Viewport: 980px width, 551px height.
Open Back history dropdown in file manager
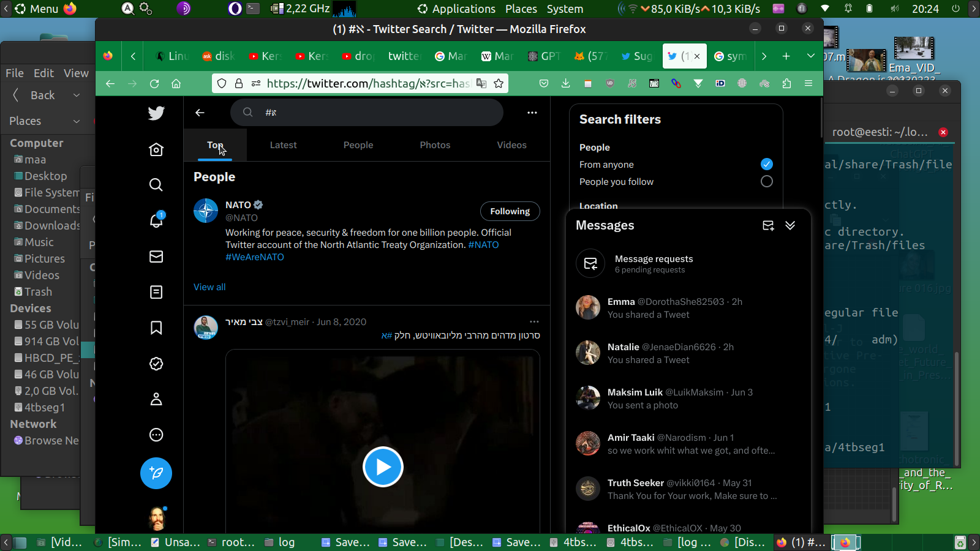[77, 95]
